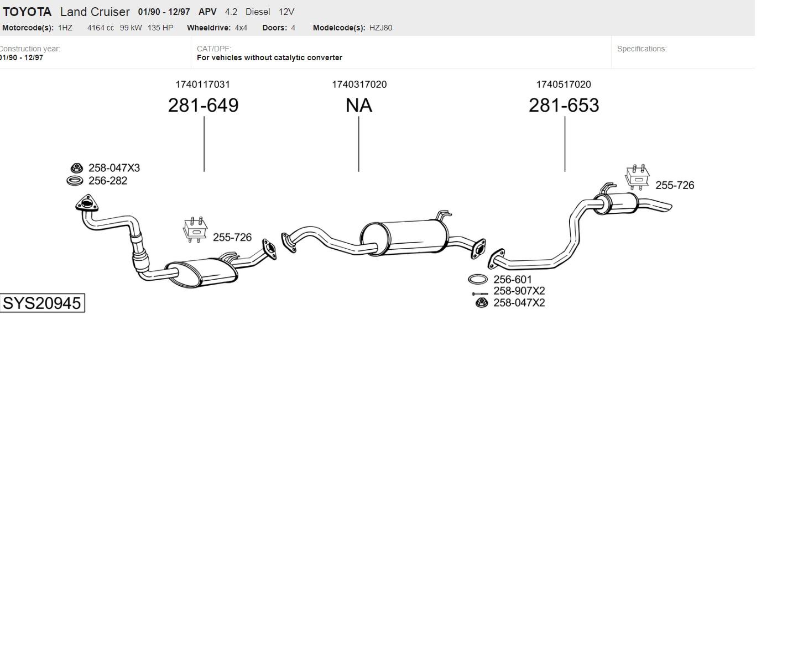This screenshot has height=672, width=803.
Task: Click the rubber mount icon near the front muffler
Action: [x=195, y=230]
